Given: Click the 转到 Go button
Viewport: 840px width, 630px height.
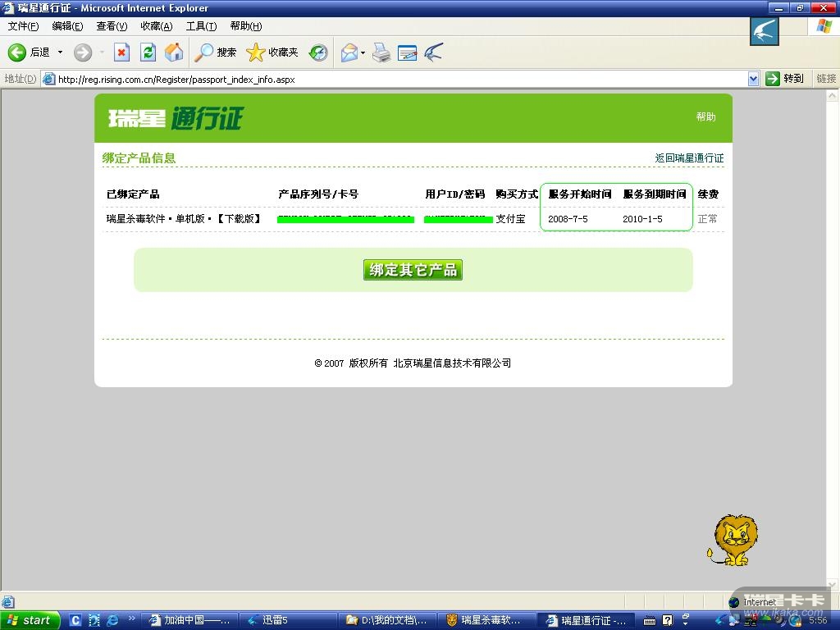Looking at the screenshot, I should coord(785,79).
